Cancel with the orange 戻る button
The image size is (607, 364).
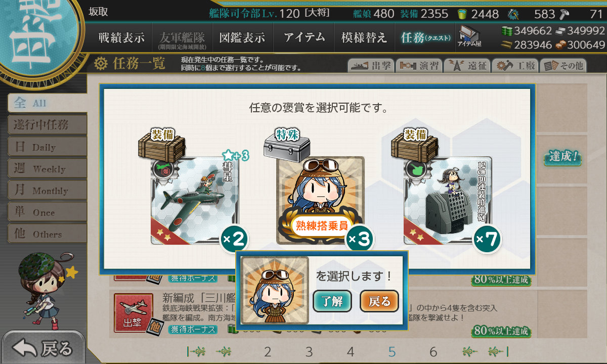click(x=379, y=301)
